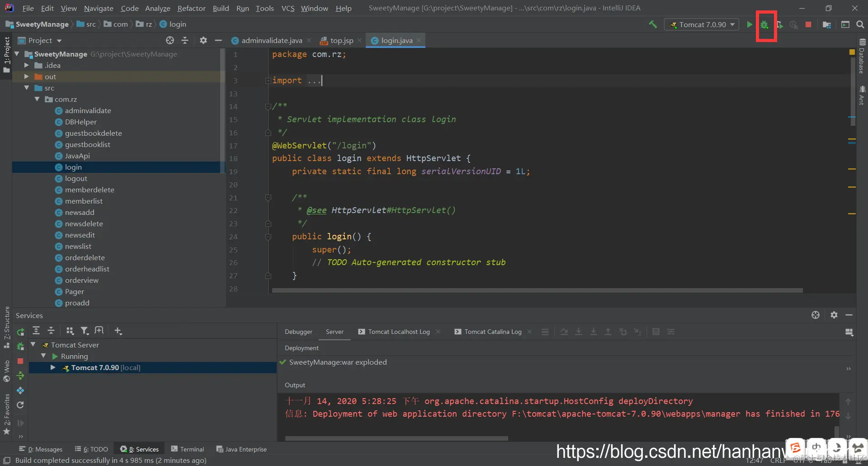Image resolution: width=868 pixels, height=466 pixels.
Task: Open the File menu
Action: [28, 8]
